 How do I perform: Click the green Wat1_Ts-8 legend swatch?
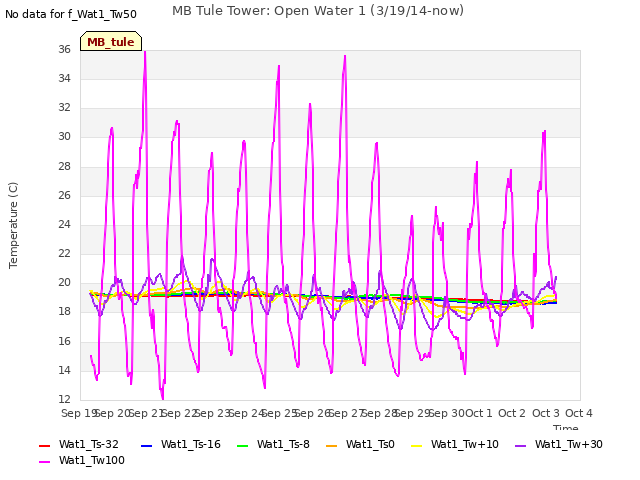click(242, 445)
